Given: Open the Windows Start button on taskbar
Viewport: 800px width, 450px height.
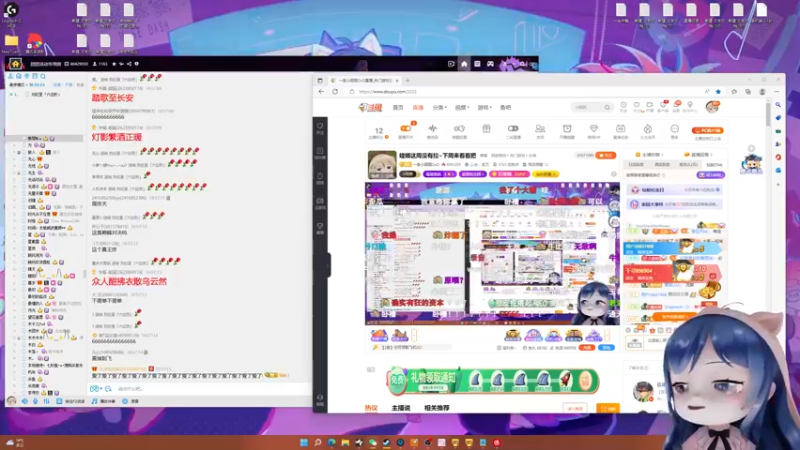Looking at the screenshot, I should (304, 442).
